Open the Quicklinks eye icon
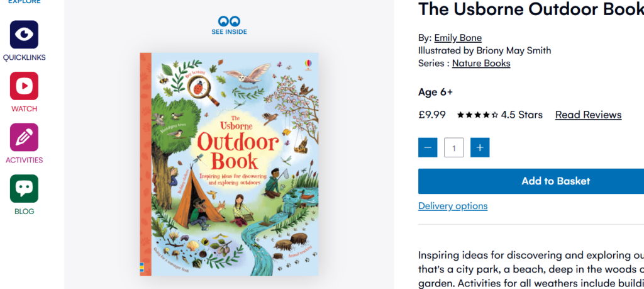Viewport: 644px width, 289px height. (x=24, y=35)
